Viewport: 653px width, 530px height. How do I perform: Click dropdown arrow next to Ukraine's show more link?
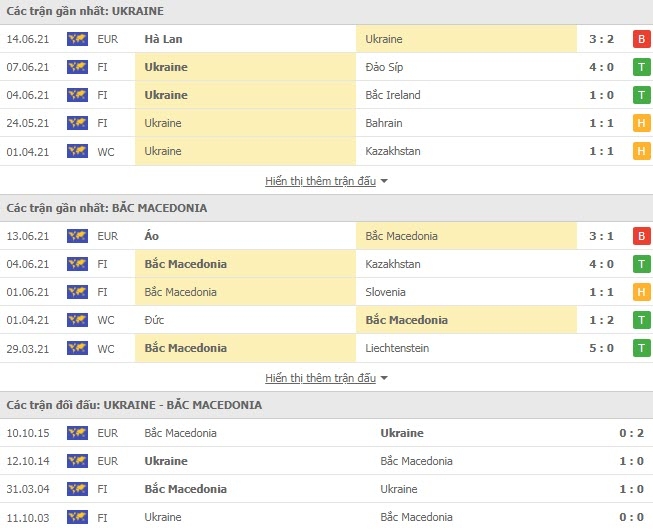pos(384,181)
